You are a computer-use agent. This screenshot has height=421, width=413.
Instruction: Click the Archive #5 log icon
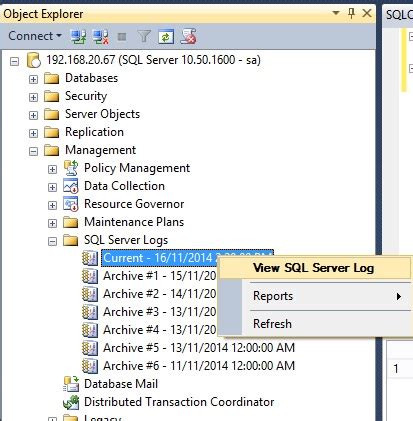[90, 348]
